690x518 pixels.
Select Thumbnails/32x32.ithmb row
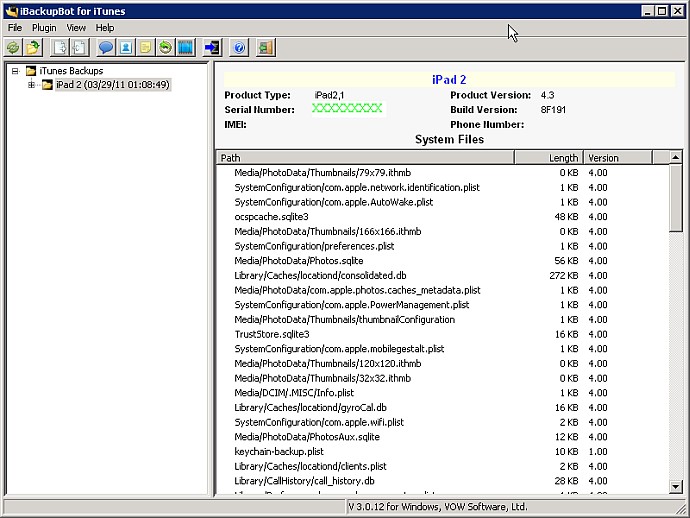click(442, 378)
